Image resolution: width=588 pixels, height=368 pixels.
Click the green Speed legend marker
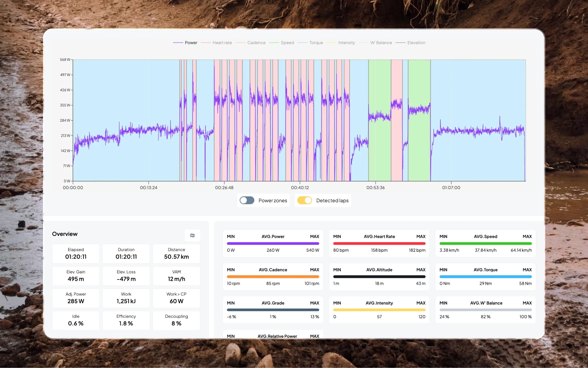274,43
